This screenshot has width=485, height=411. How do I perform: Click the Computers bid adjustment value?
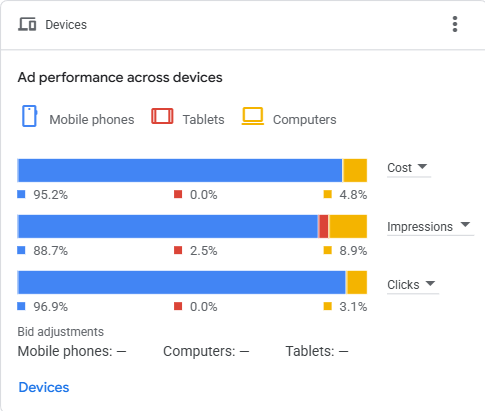[244, 351]
